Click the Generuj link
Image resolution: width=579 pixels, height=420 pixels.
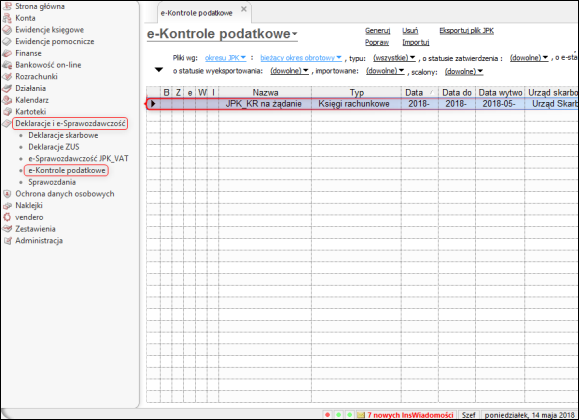(377, 31)
